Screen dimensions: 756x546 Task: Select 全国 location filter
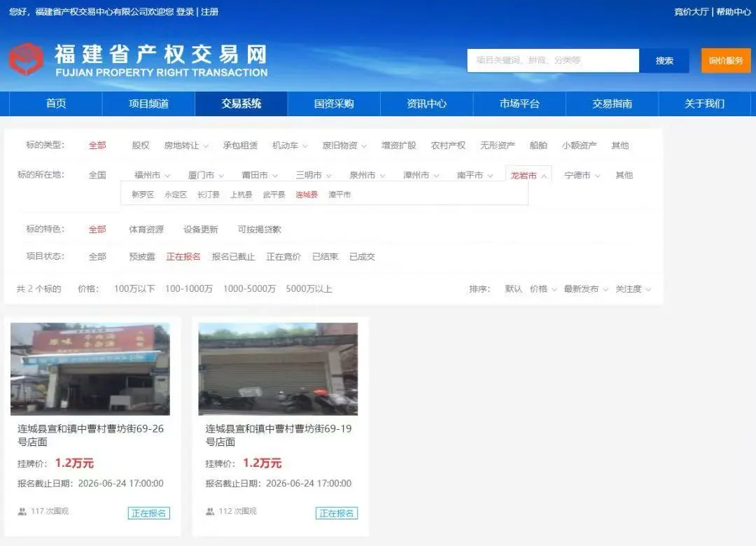(97, 175)
